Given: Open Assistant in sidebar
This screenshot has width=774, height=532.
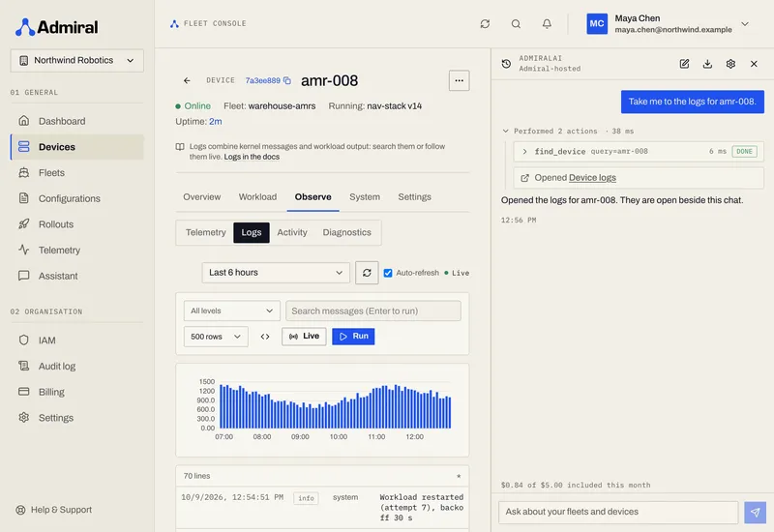Looking at the screenshot, I should coord(77,276).
